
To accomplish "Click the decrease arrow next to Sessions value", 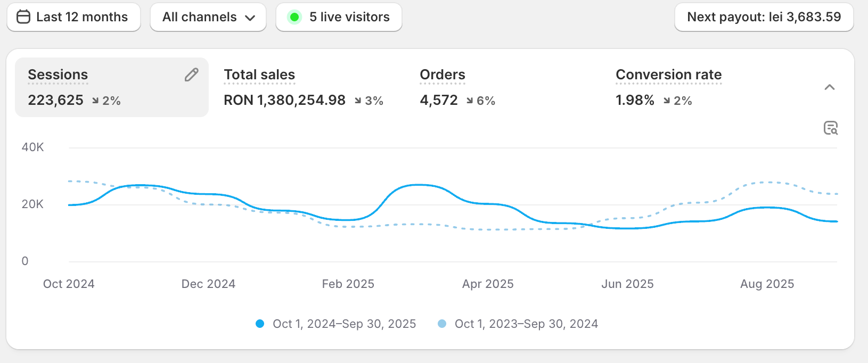I will pos(95,101).
